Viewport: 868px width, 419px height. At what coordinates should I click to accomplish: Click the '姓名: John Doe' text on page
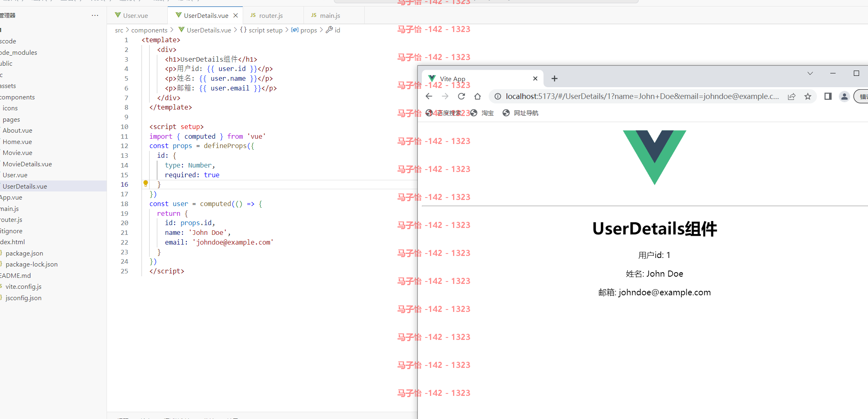coord(654,274)
